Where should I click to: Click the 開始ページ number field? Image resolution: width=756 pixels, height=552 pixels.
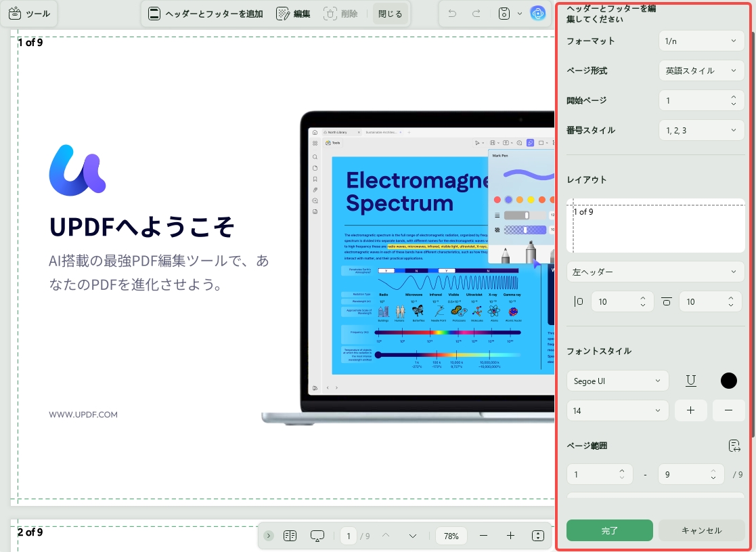[701, 100]
